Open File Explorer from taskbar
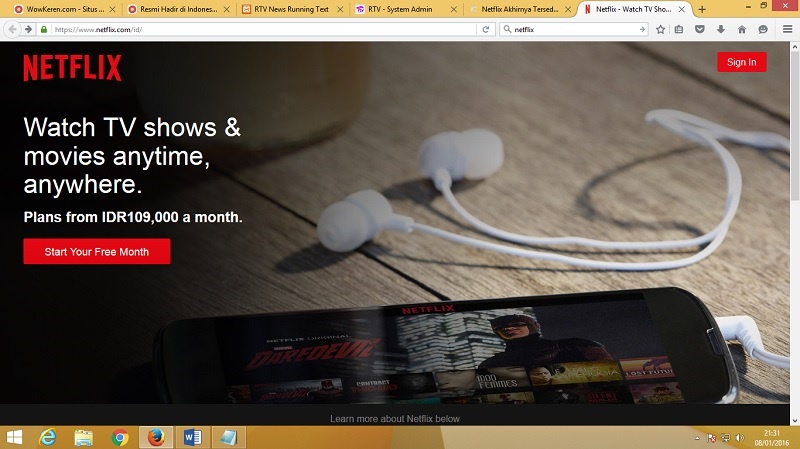Screen dimensions: 800x449 point(83,437)
